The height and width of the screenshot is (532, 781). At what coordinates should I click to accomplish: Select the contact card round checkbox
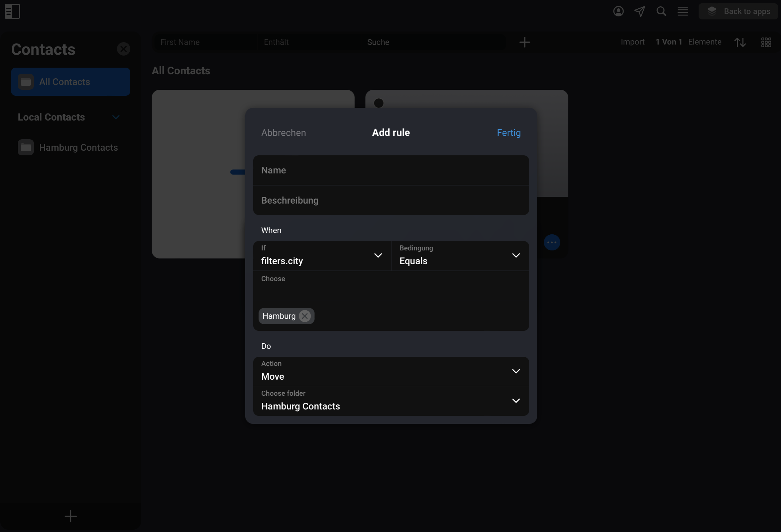[x=379, y=103]
